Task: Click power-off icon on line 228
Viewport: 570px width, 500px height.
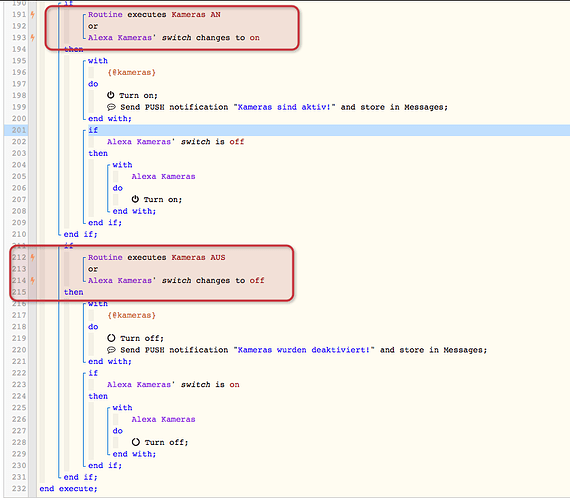Action: [136, 442]
